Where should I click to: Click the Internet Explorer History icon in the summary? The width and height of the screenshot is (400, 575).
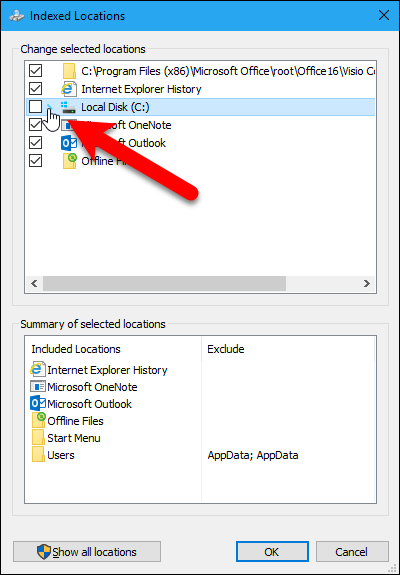[38, 370]
